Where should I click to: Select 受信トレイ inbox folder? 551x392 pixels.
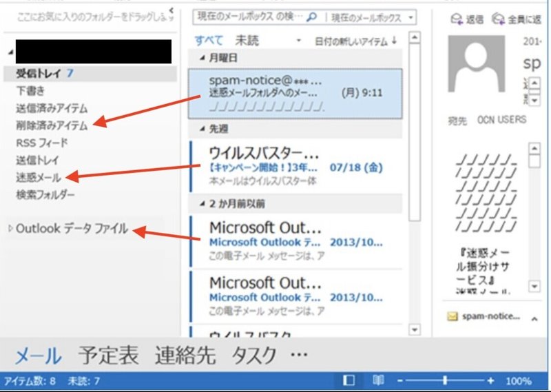click(x=90, y=74)
